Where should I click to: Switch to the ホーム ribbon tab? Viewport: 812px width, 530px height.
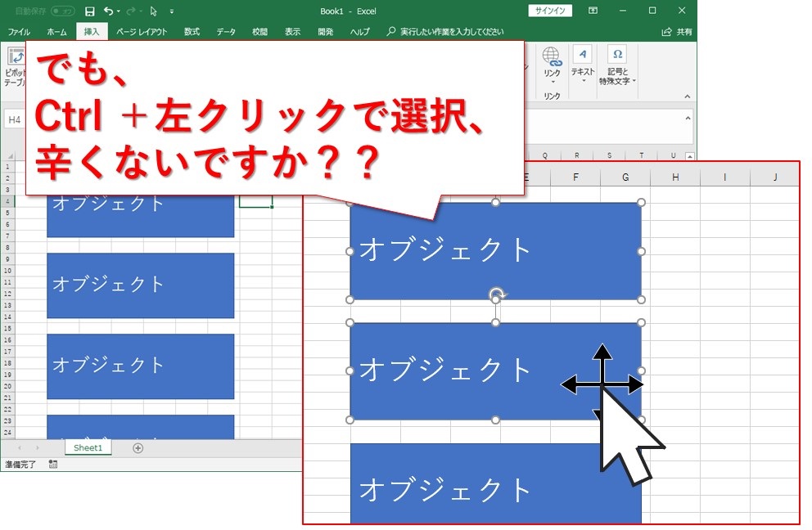coord(57,31)
